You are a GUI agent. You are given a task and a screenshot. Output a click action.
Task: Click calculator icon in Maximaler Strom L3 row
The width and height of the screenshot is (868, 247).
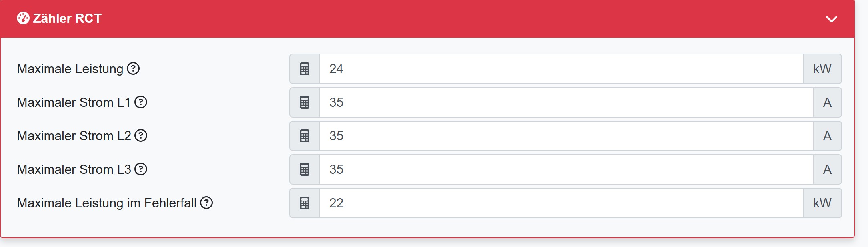305,169
